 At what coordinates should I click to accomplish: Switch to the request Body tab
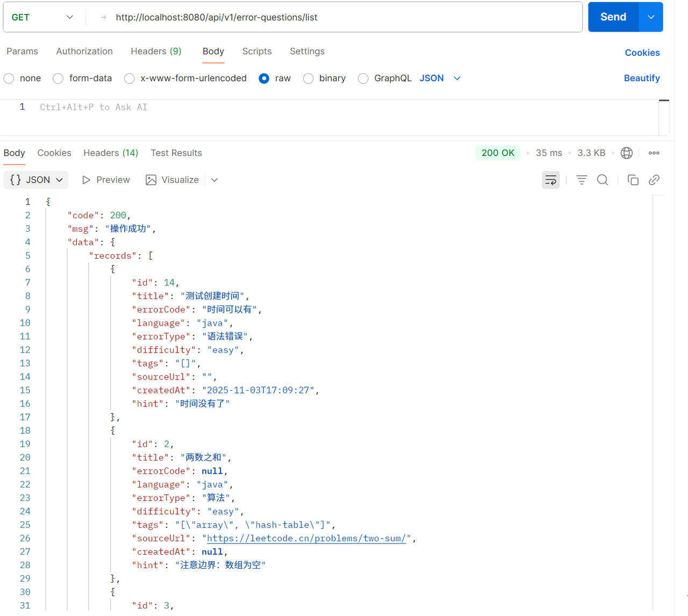pyautogui.click(x=213, y=52)
